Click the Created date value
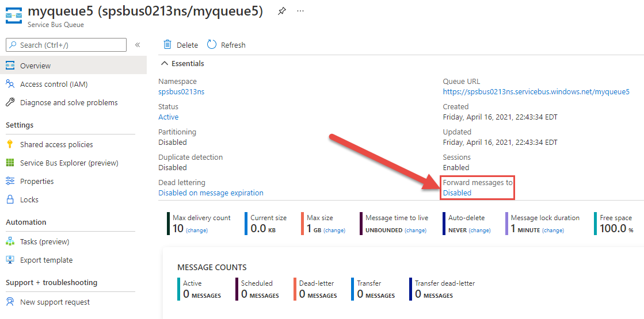 500,117
